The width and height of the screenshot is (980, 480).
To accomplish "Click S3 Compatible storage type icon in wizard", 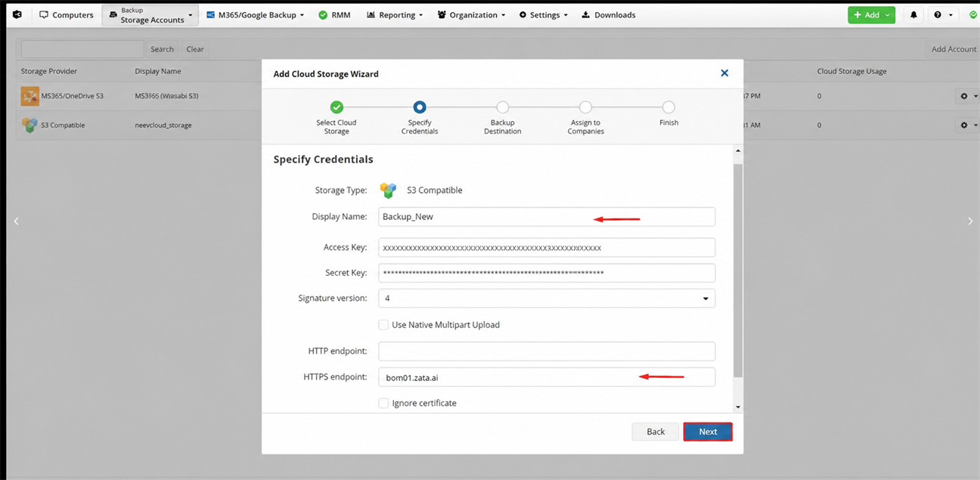I will (x=388, y=190).
